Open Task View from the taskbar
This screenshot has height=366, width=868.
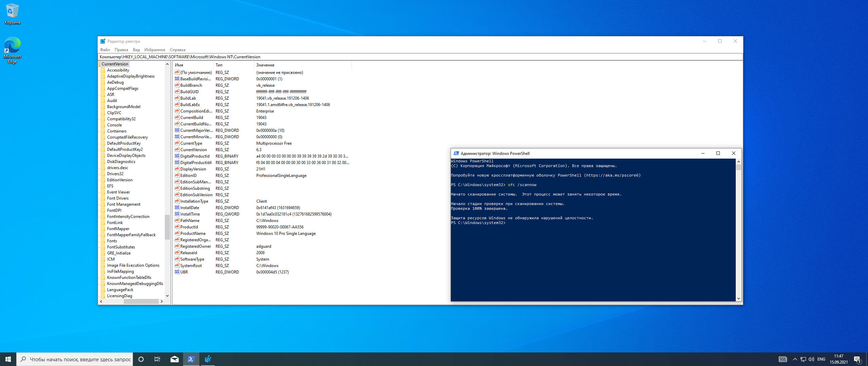157,359
